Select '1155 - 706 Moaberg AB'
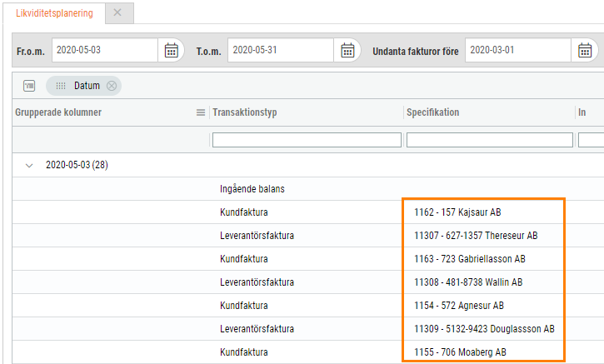Screen dimensions: 604x364 (x=460, y=352)
